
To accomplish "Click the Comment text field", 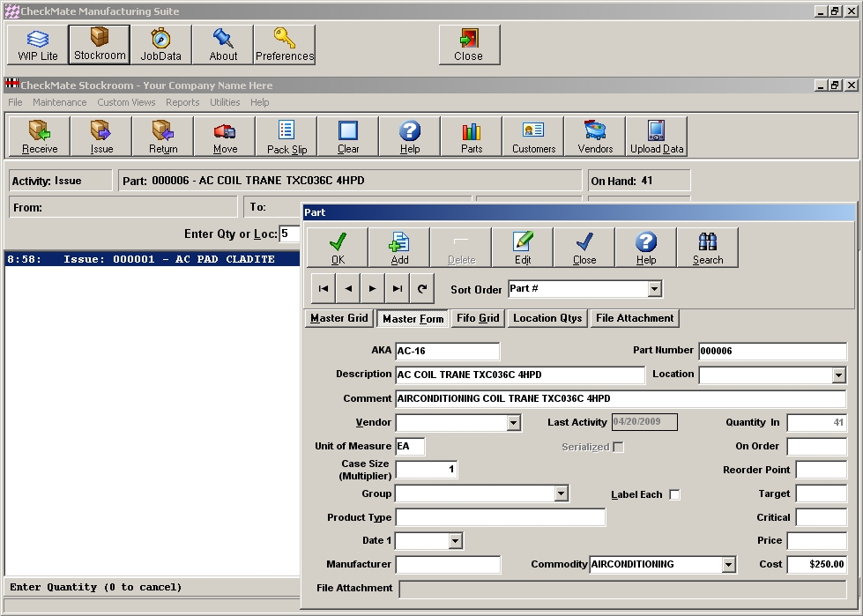I will pyautogui.click(x=621, y=398).
